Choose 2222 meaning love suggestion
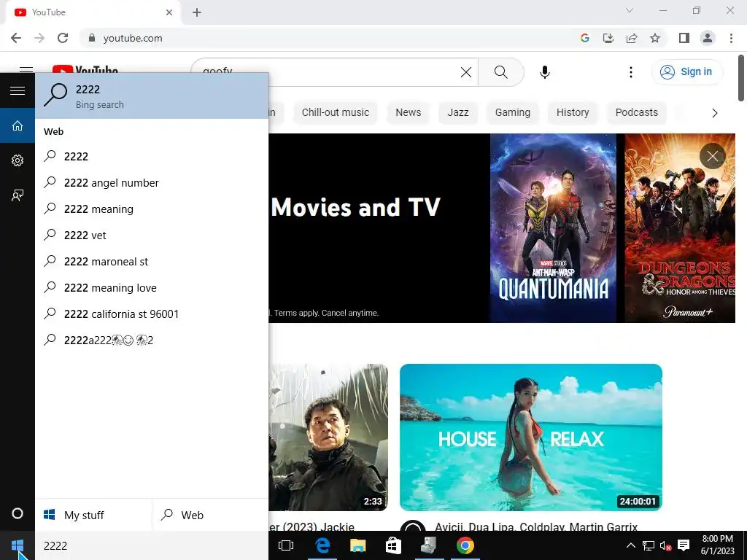This screenshot has height=560, width=747. pyautogui.click(x=152, y=287)
